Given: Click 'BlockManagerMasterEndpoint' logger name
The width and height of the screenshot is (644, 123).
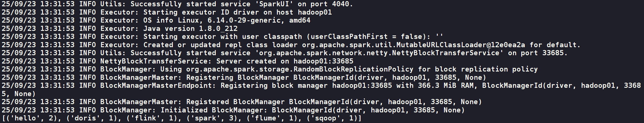Looking at the screenshot, I should pyautogui.click(x=156, y=86).
